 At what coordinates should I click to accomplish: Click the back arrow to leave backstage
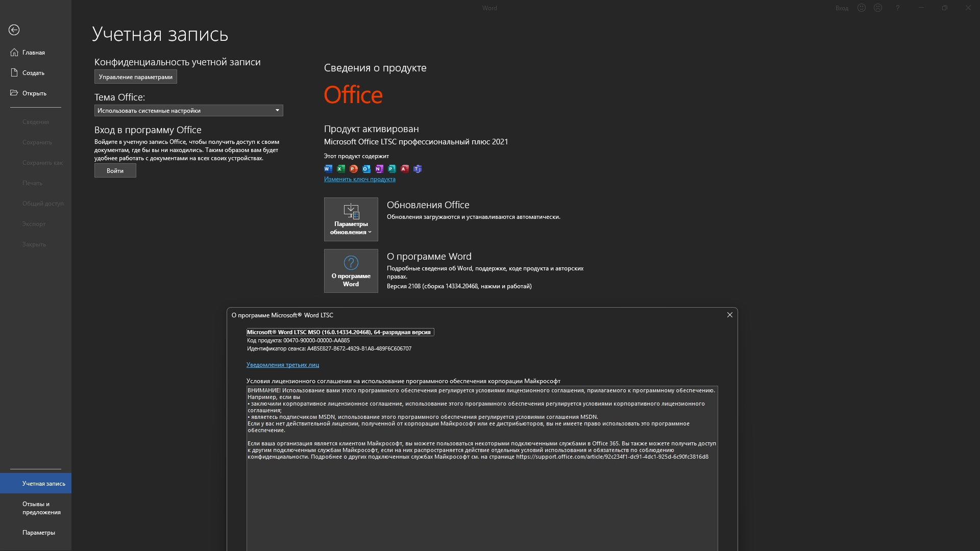point(14,30)
